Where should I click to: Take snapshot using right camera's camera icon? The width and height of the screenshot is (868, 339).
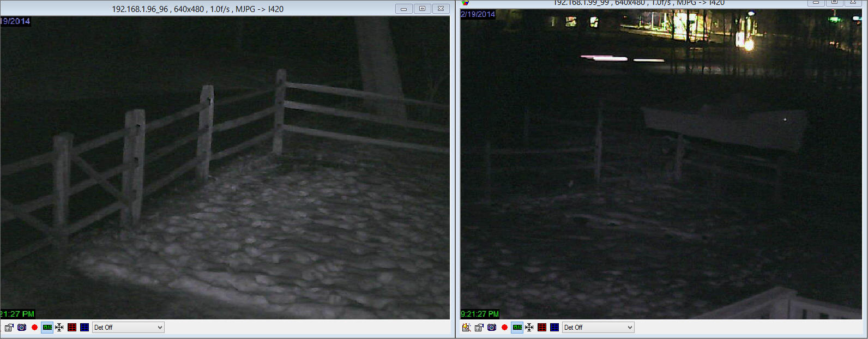(x=492, y=328)
